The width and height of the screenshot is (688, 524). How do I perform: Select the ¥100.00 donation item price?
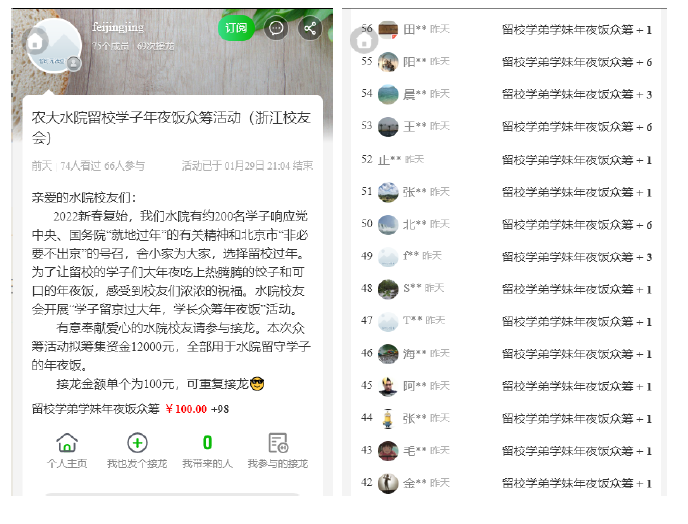click(x=186, y=409)
